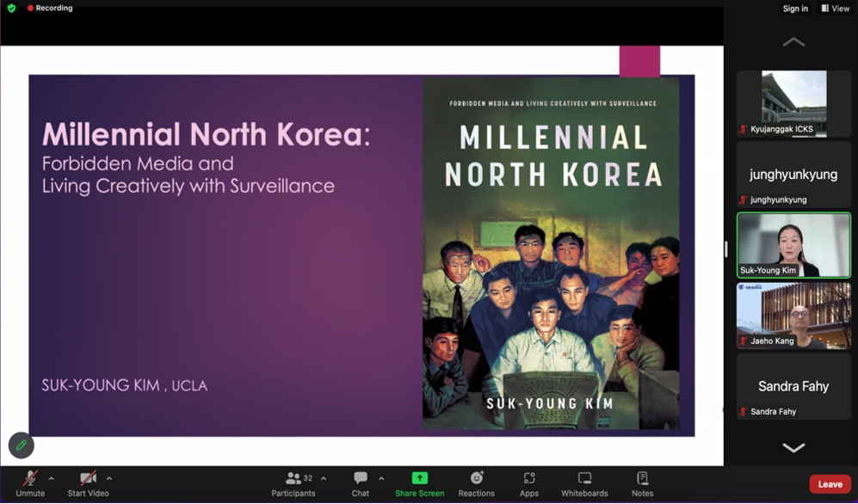This screenshot has height=504, width=858.
Task: Click the Recording indicator
Action: click(50, 9)
